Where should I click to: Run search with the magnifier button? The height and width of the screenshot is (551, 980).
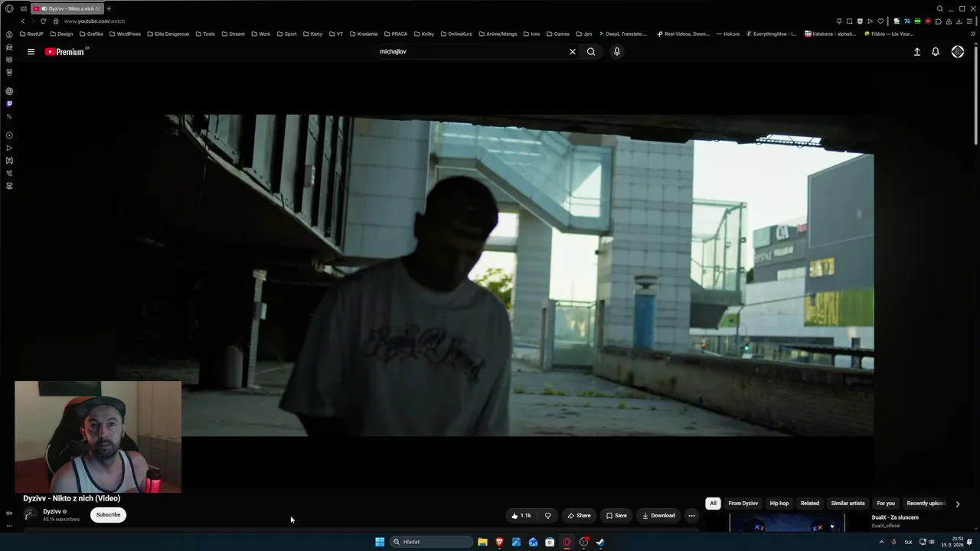(591, 52)
